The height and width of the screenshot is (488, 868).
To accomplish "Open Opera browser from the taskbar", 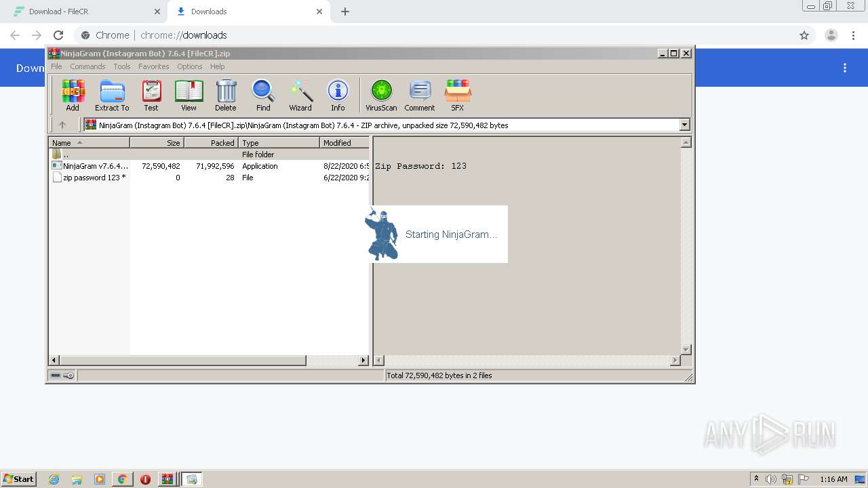I will coord(145,479).
